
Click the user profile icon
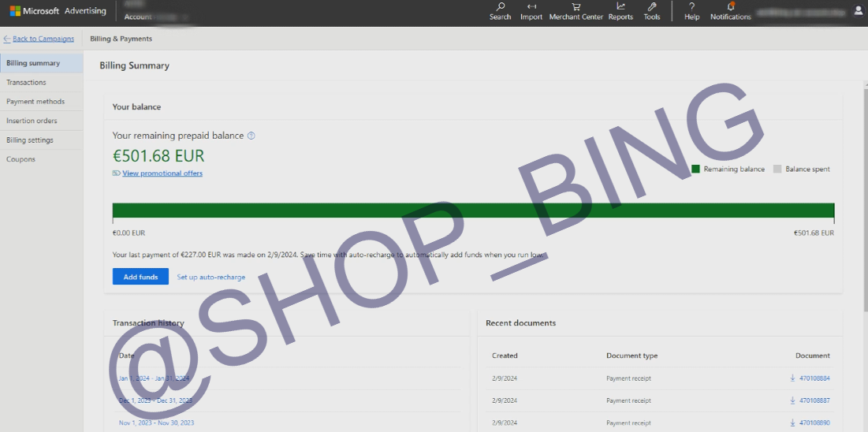859,11
